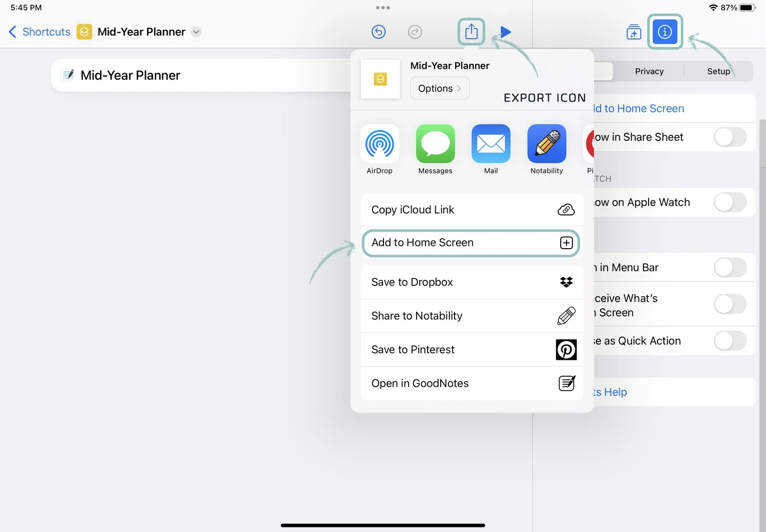Share through Messages

(x=435, y=150)
